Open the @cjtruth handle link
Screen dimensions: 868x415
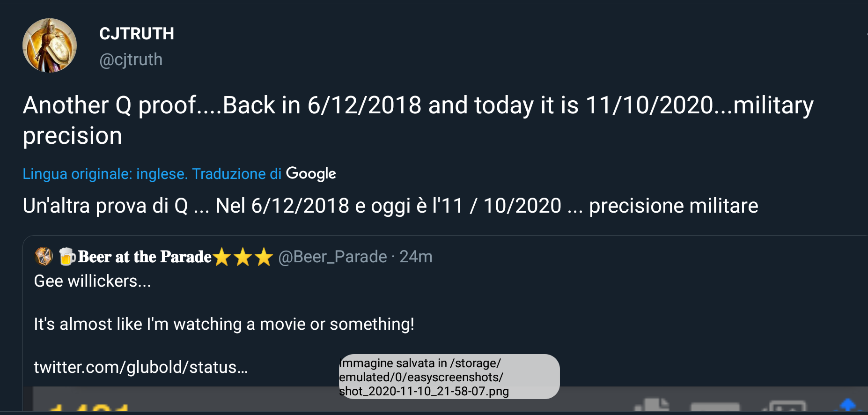coord(131,60)
